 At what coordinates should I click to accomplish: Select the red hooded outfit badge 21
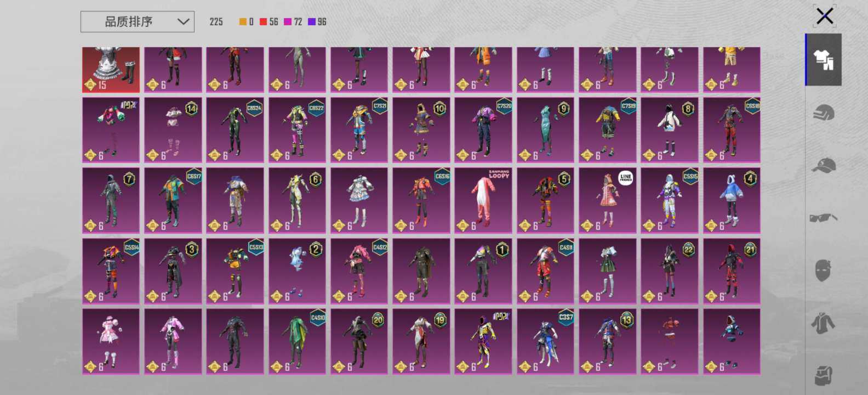coord(732,270)
